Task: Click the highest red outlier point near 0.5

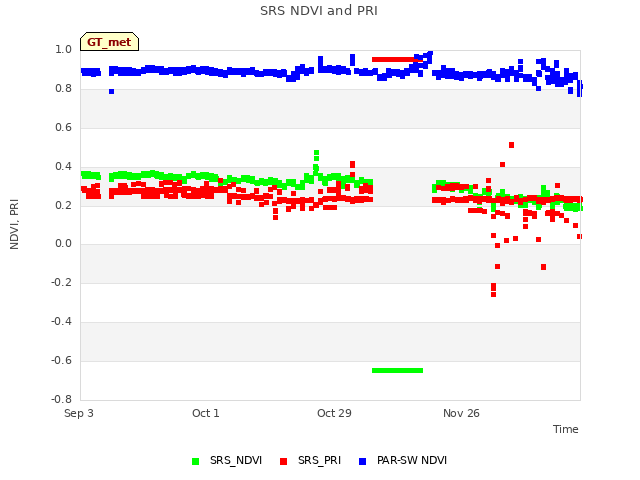Action: pos(511,145)
